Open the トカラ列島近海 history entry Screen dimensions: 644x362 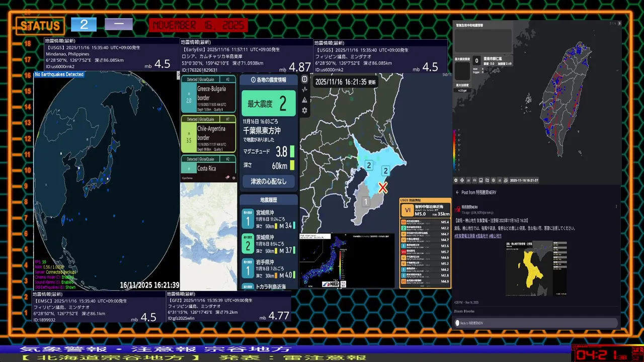point(269,287)
